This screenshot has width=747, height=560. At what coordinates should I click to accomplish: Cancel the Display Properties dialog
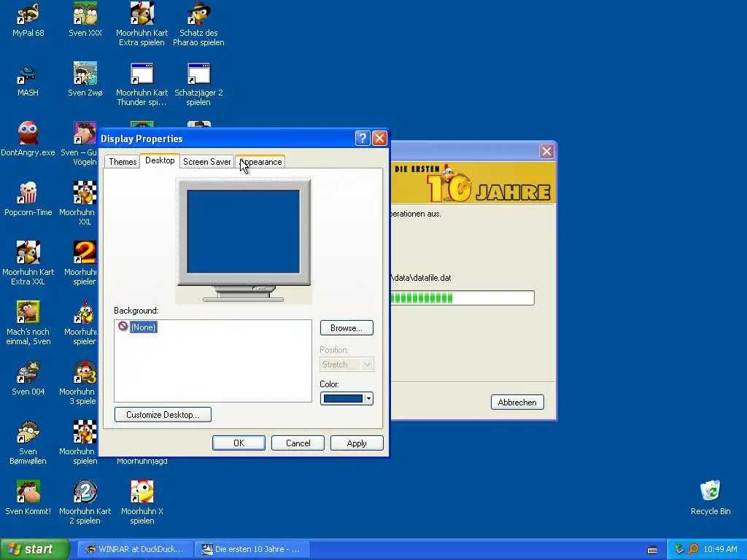pyautogui.click(x=298, y=443)
